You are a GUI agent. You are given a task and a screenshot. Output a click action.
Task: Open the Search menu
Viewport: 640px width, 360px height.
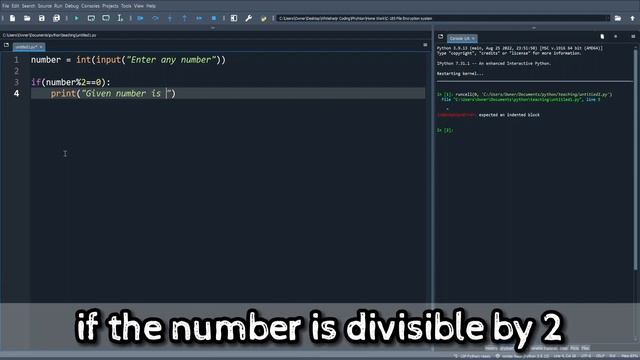click(28, 6)
